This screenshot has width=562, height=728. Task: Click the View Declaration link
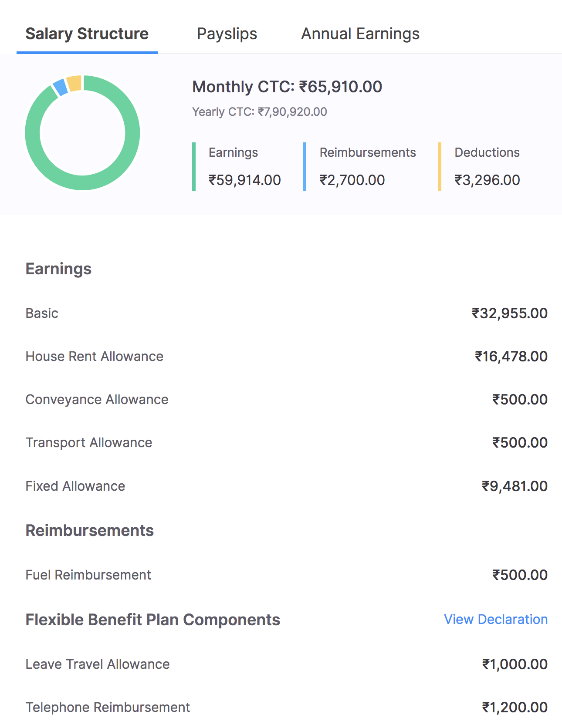[495, 619]
